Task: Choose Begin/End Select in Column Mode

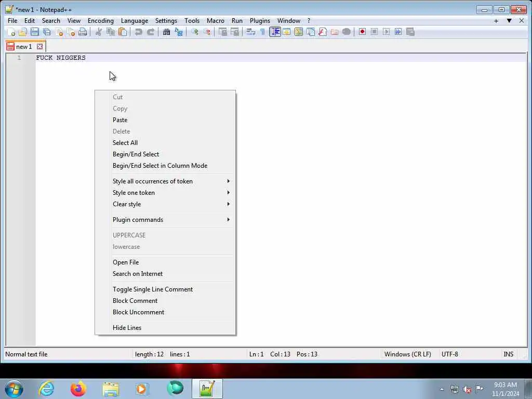Action: pyautogui.click(x=165, y=166)
